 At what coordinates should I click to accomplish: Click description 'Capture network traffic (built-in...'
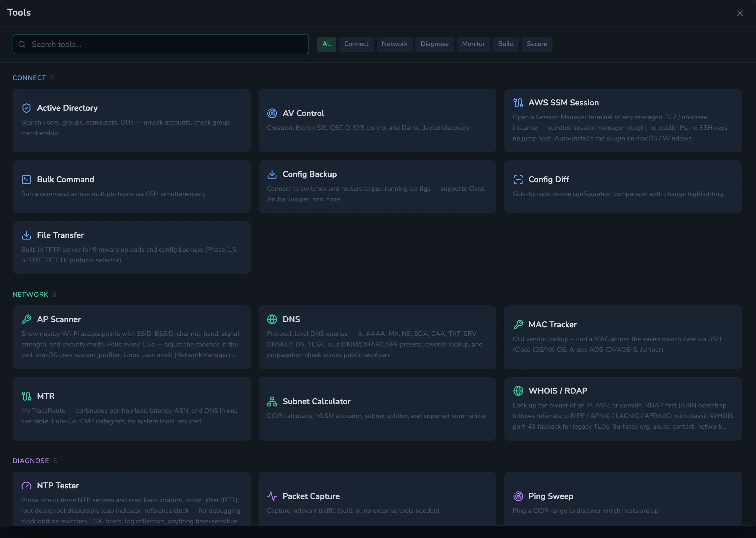tap(353, 511)
